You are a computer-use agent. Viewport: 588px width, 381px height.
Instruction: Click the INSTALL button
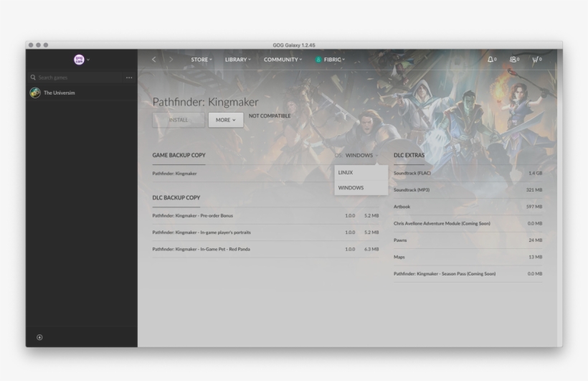pyautogui.click(x=179, y=120)
